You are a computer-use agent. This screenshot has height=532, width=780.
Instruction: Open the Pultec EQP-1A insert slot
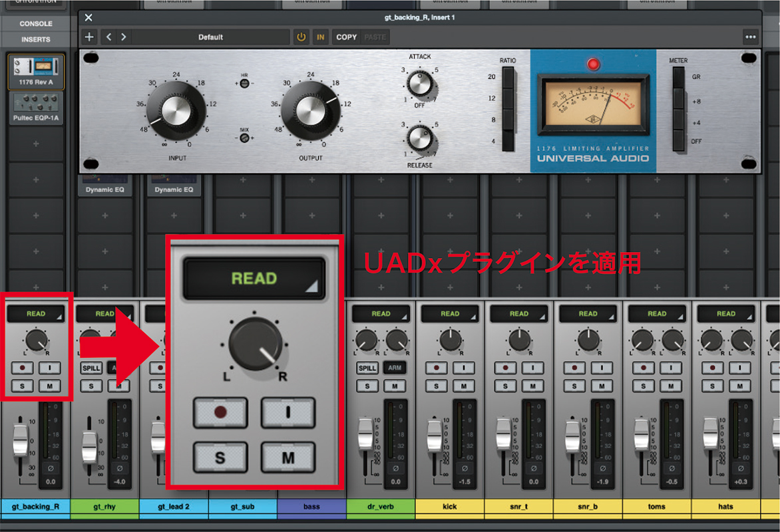(36, 108)
